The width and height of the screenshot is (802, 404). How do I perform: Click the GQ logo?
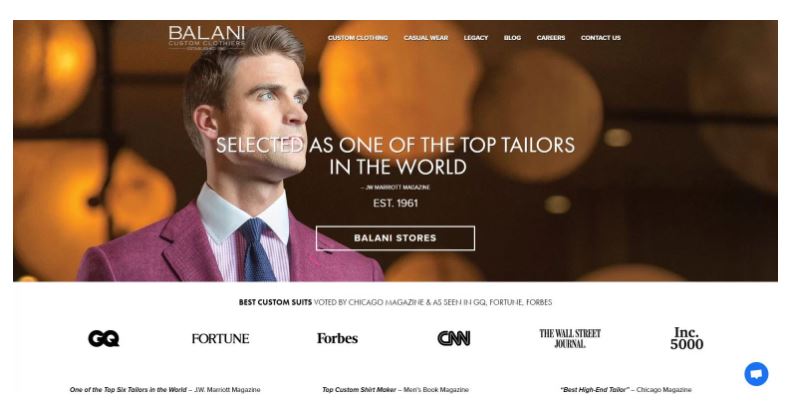[104, 338]
